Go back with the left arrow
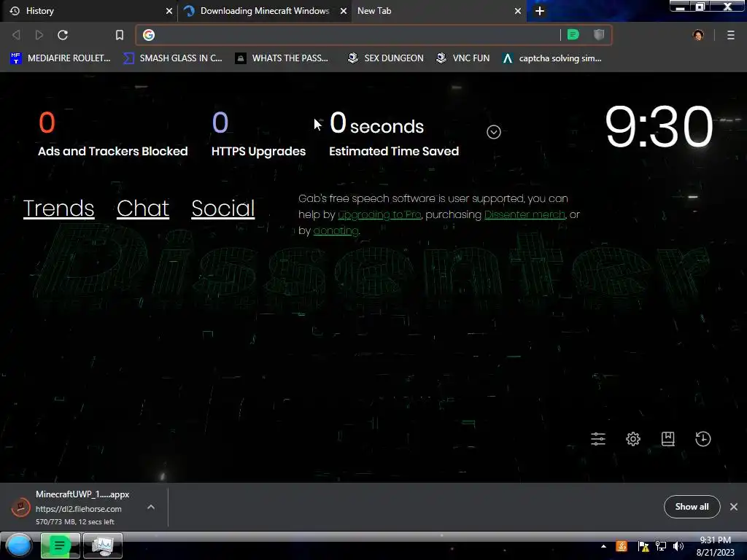This screenshot has height=560, width=747. [16, 35]
